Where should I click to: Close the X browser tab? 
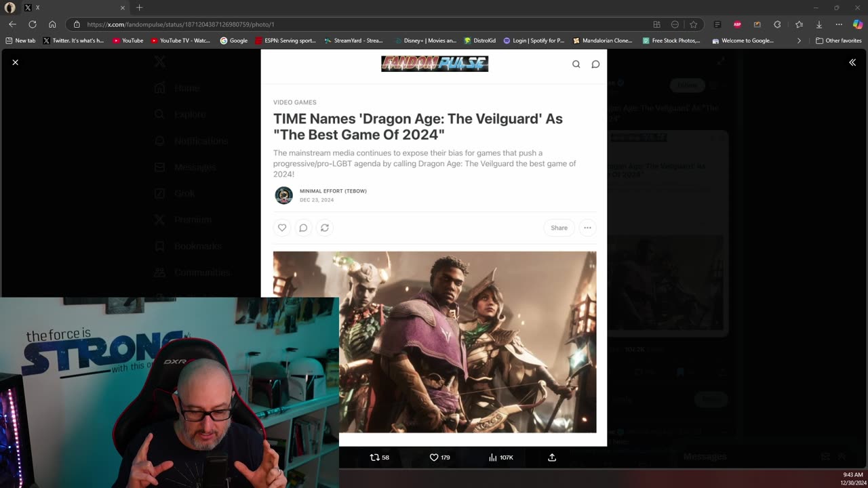123,7
